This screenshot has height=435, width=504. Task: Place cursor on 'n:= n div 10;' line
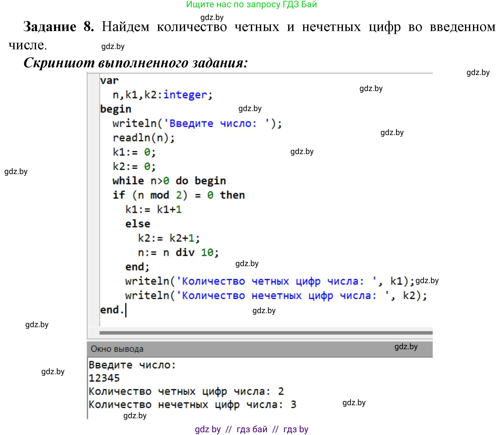pos(178,252)
